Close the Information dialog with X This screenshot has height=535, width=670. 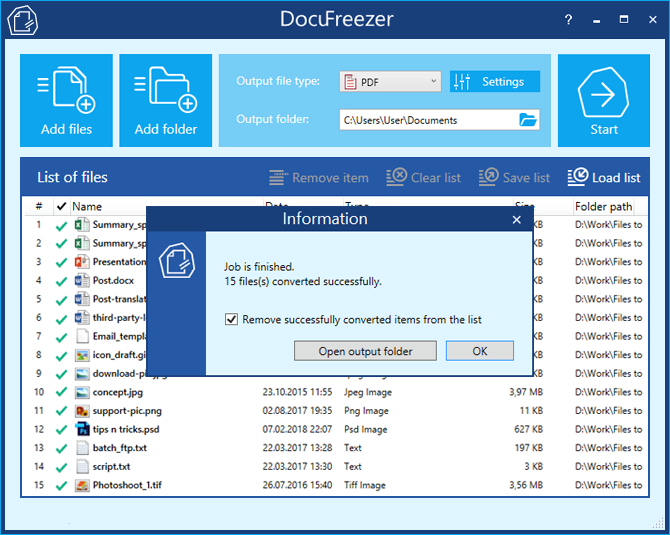[x=517, y=220]
